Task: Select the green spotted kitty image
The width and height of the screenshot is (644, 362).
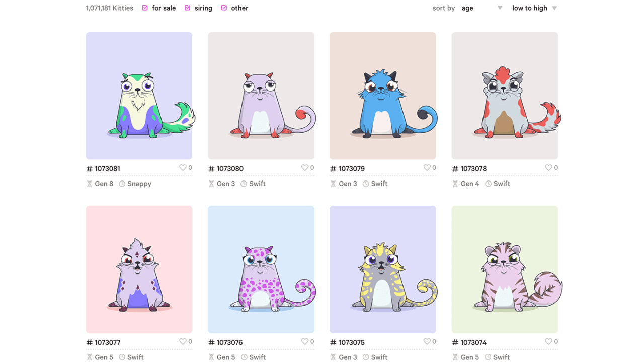Action: pyautogui.click(x=139, y=96)
